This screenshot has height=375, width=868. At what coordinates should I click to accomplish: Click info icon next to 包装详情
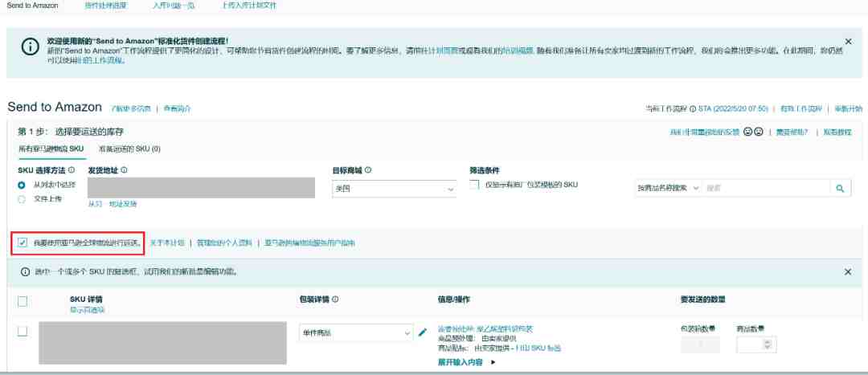coord(335,300)
